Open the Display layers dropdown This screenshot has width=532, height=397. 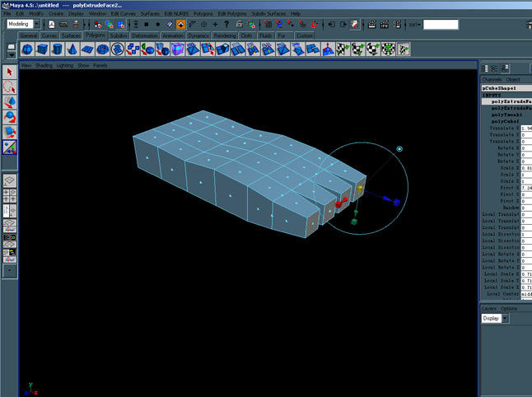pyautogui.click(x=505, y=318)
